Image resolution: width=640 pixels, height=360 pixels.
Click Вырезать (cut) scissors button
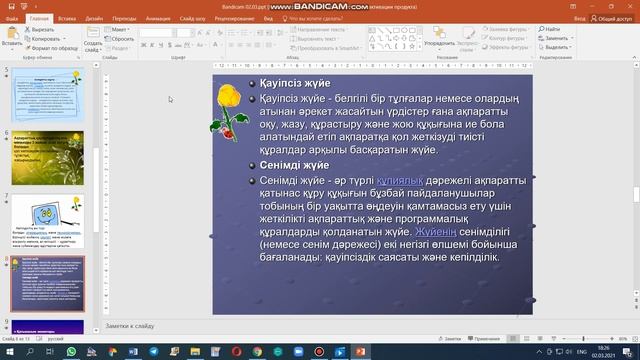point(39,30)
